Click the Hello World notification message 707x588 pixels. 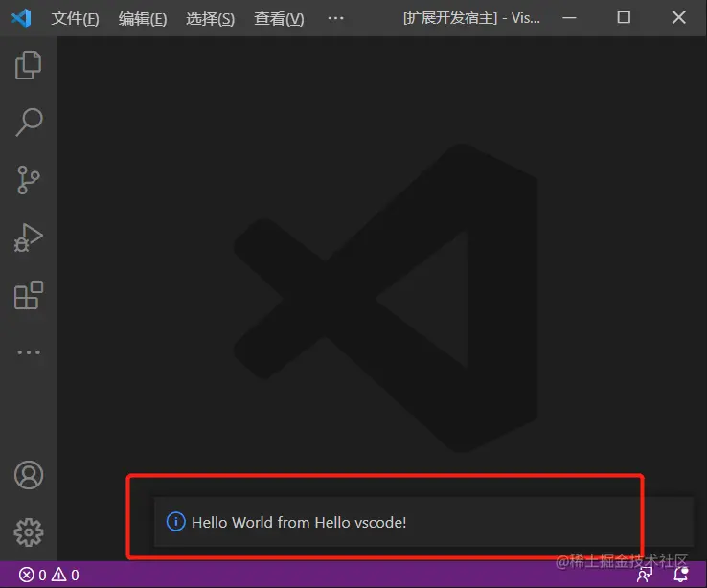point(299,522)
